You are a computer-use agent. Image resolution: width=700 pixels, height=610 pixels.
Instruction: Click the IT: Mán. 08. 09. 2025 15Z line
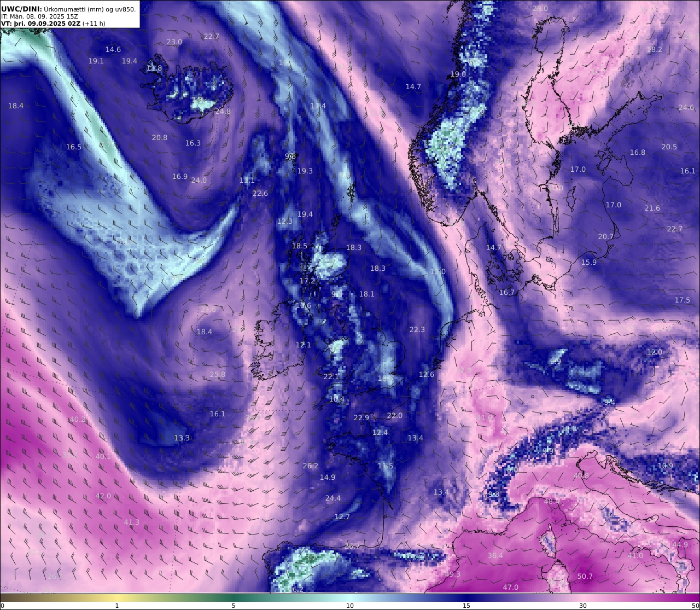(x=39, y=16)
